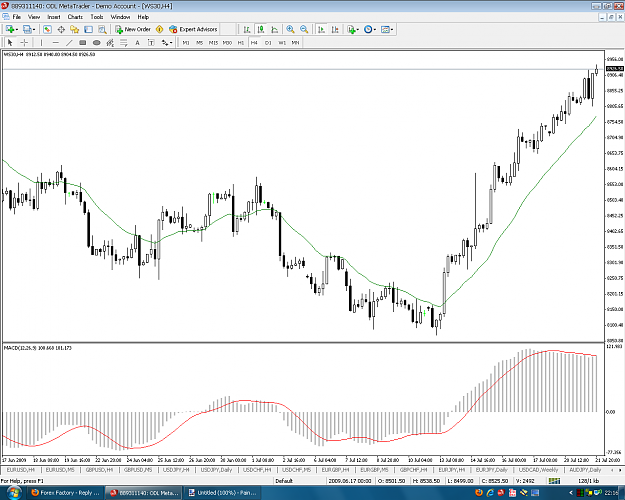Switch timeframe to H1
Viewport: 625px width, 500px height.
pos(241,42)
